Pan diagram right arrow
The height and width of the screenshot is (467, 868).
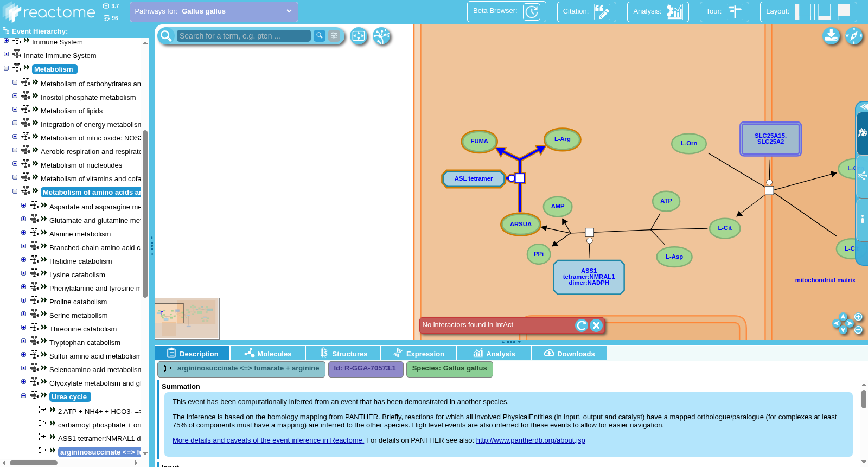[x=850, y=323]
